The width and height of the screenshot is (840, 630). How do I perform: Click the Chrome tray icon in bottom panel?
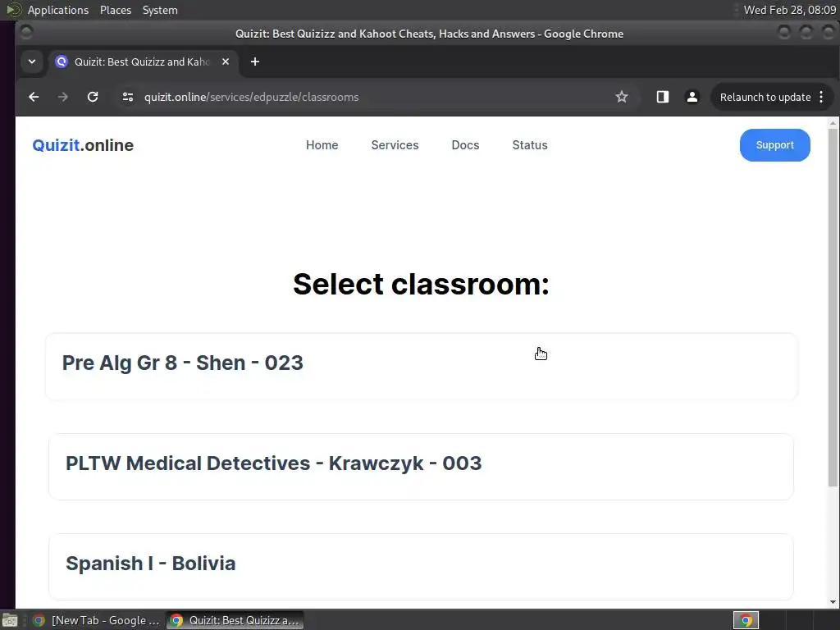746,620
